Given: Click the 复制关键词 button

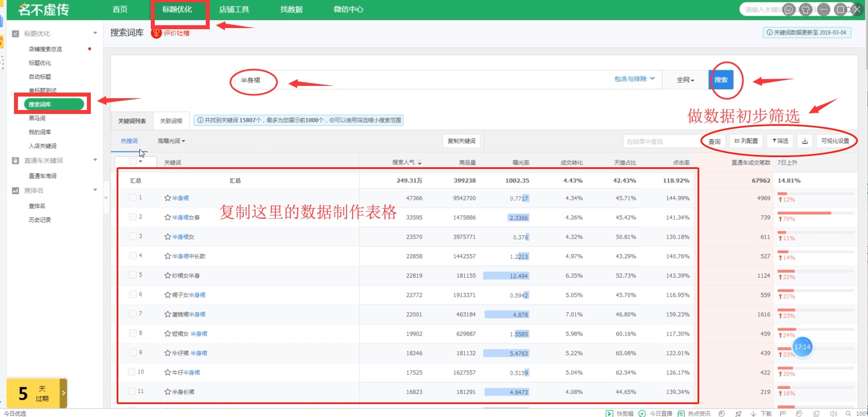Looking at the screenshot, I should 461,141.
